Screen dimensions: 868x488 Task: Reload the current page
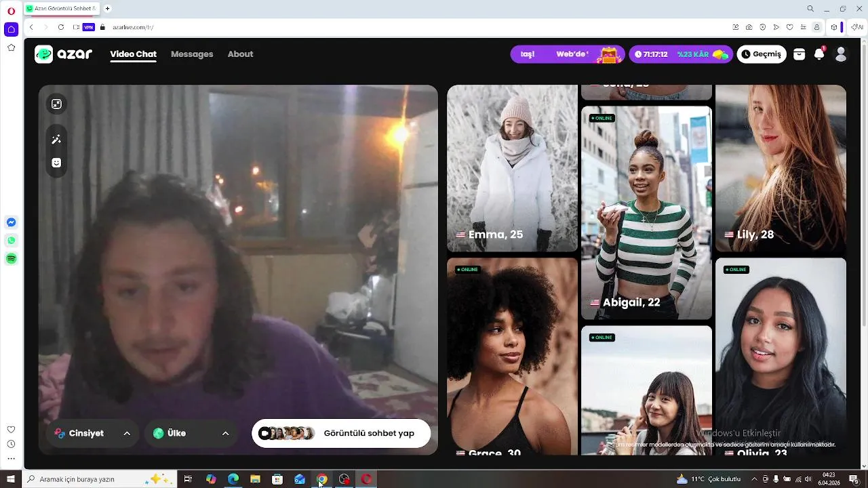(61, 27)
